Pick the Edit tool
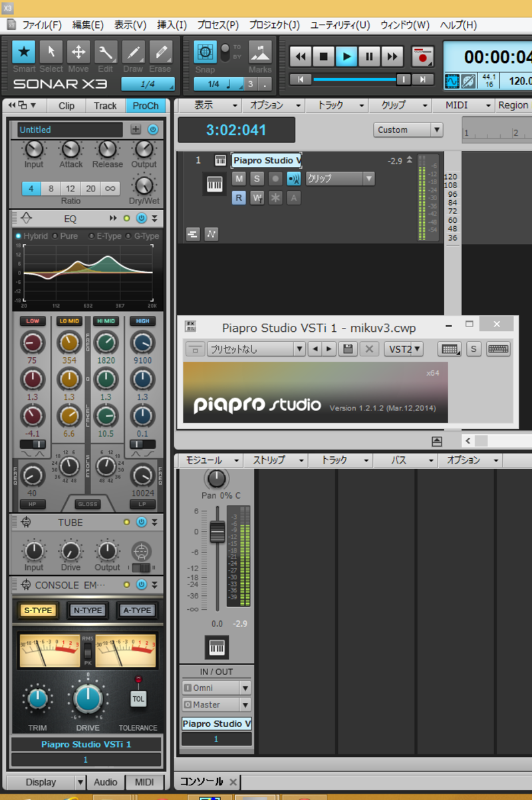Viewport: 532px width, 800px height. coord(105,52)
